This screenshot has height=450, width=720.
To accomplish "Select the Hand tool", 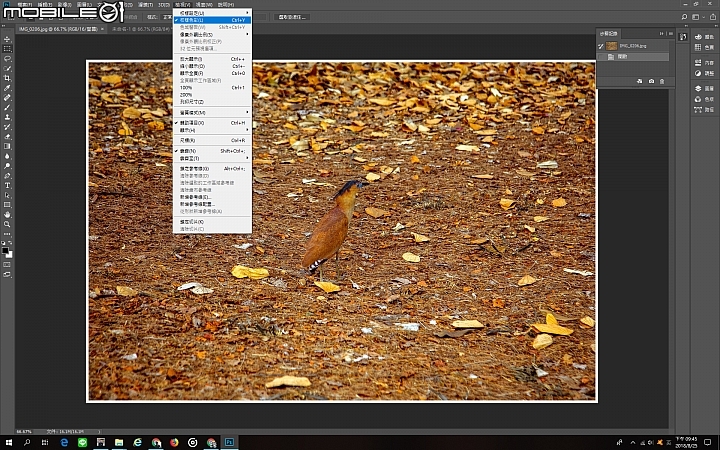I will (7, 215).
